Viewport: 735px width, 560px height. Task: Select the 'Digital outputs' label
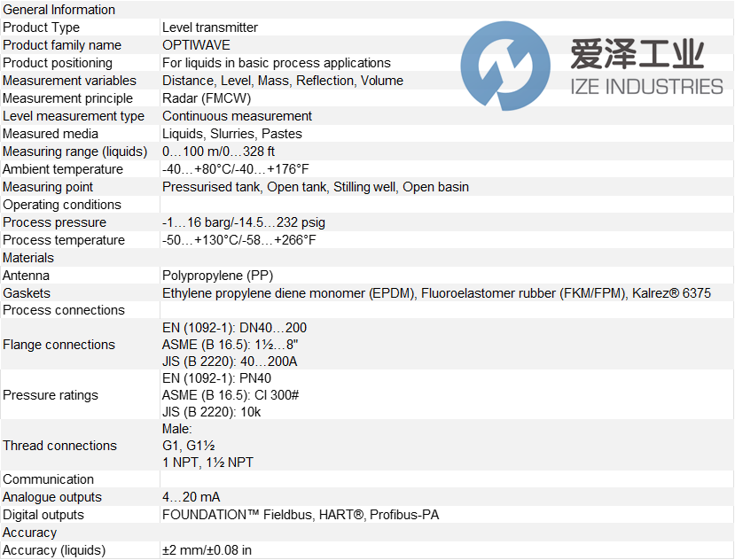[43, 515]
